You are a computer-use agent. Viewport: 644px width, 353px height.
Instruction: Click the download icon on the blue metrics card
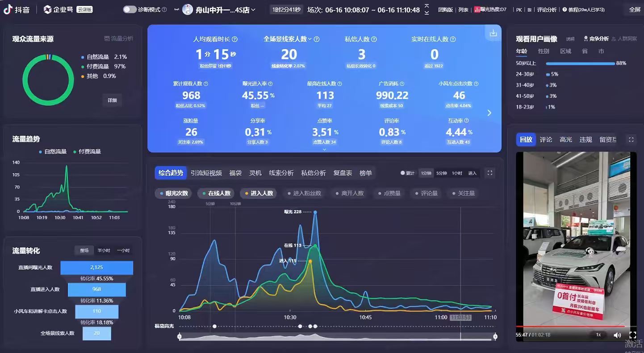tap(493, 33)
